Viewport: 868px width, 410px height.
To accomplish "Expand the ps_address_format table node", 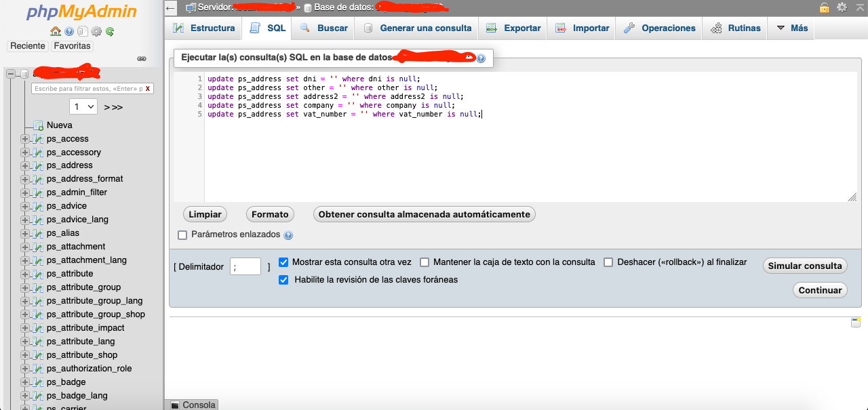I will pos(25,179).
